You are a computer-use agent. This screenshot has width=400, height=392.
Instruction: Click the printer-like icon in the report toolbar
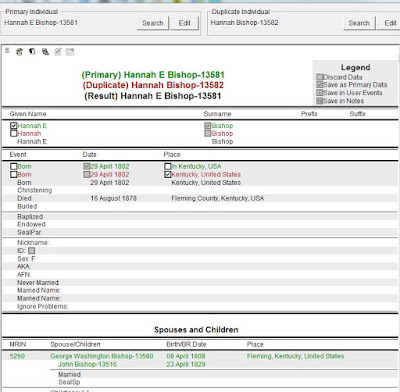(x=45, y=51)
